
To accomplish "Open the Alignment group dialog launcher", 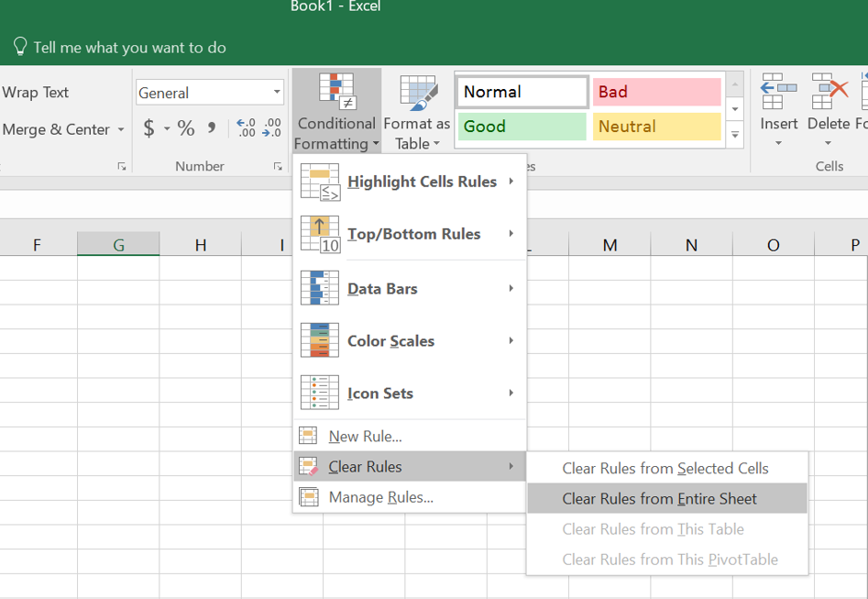I will 122,166.
